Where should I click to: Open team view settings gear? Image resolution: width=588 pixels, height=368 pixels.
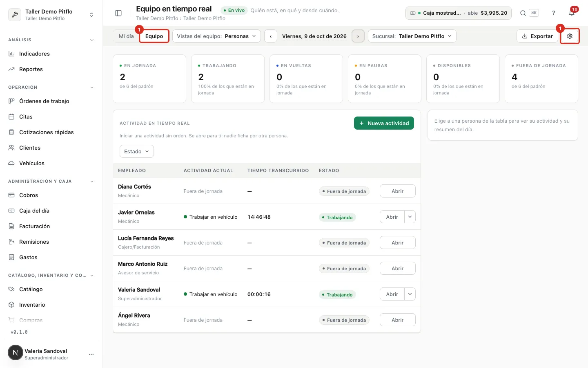click(570, 36)
